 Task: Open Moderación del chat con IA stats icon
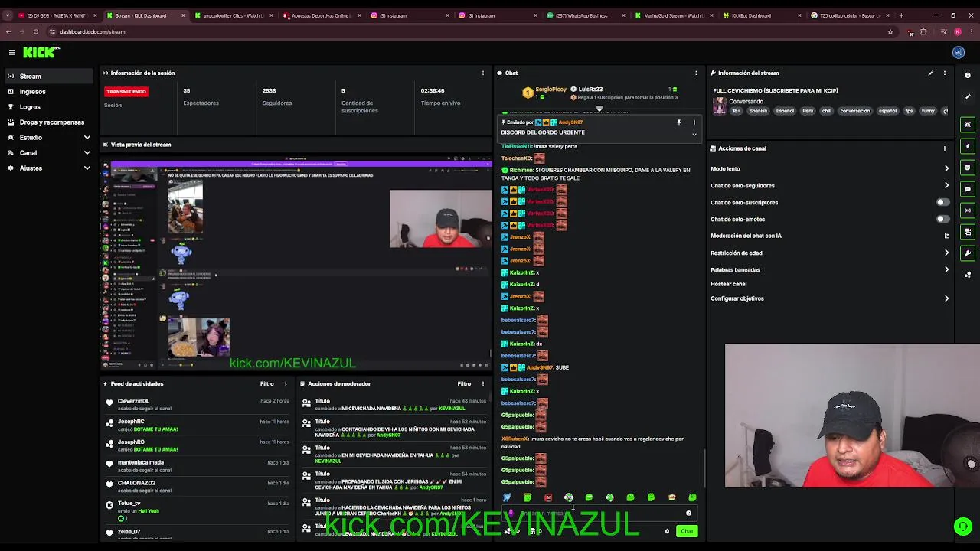point(947,236)
